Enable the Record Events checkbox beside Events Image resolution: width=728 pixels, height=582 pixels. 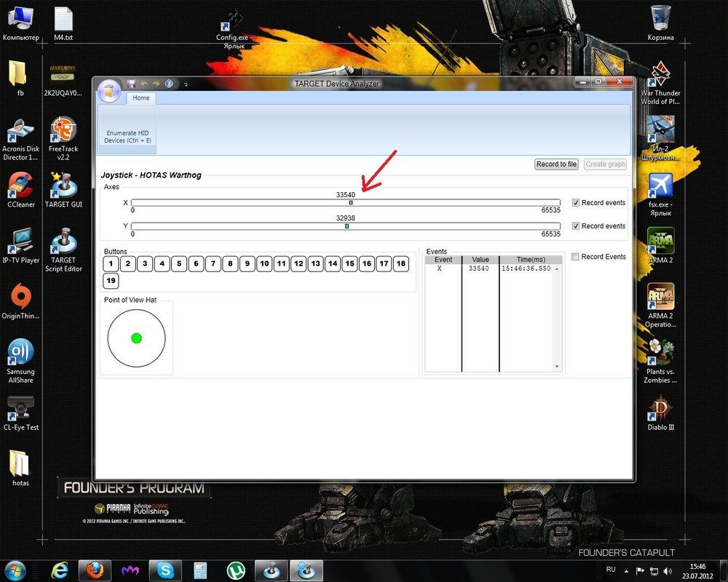pos(575,257)
